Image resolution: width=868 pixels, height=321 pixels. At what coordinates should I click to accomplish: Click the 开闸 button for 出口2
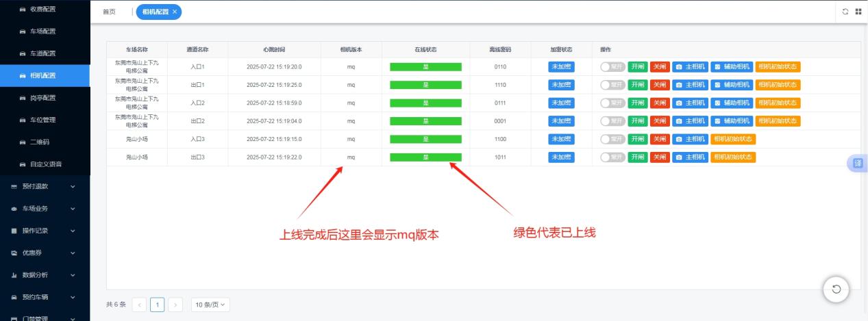pos(638,120)
